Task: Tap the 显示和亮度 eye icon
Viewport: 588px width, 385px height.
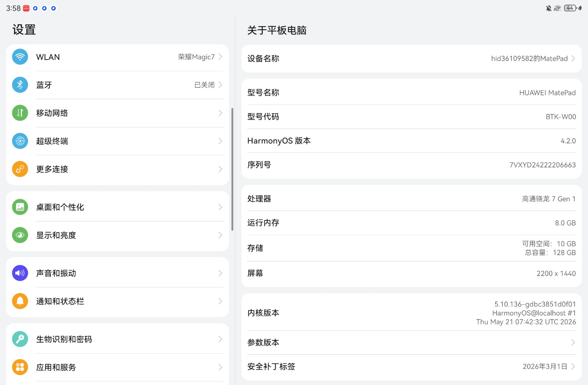Action: point(20,235)
